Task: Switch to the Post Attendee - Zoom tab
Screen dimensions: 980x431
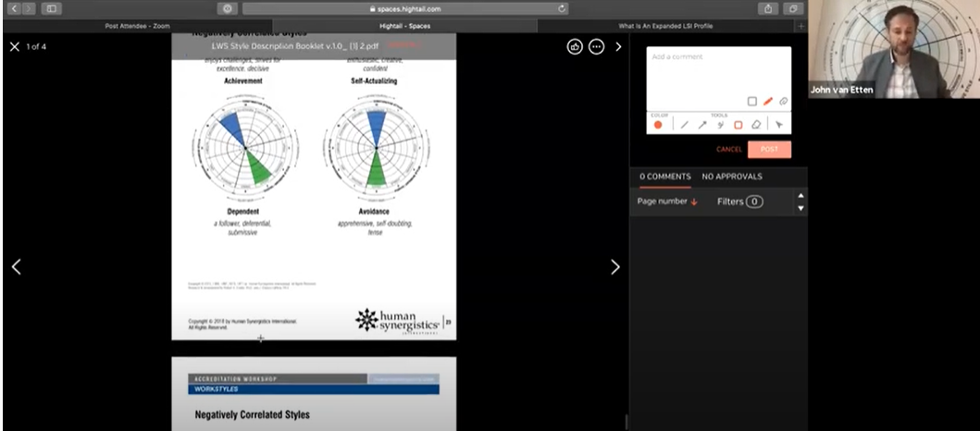Action: point(138,26)
